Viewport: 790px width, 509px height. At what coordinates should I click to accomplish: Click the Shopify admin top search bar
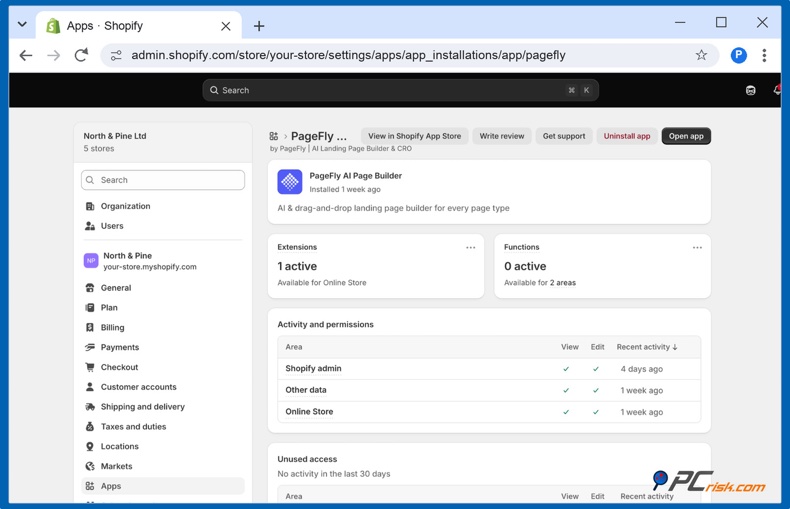401,90
